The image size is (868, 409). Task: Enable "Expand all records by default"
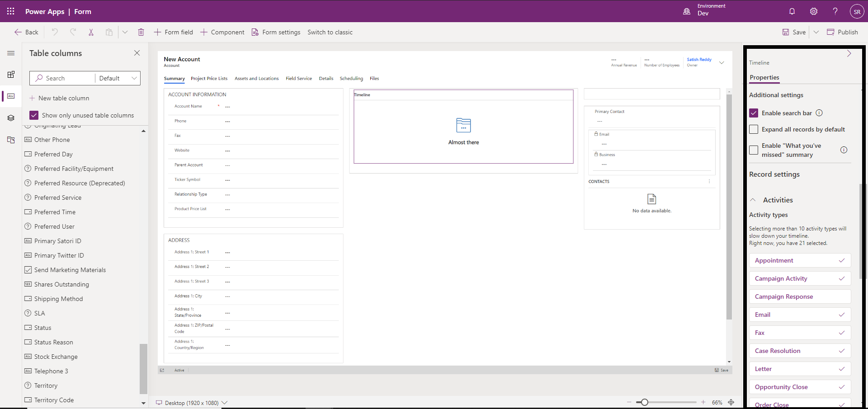click(754, 129)
